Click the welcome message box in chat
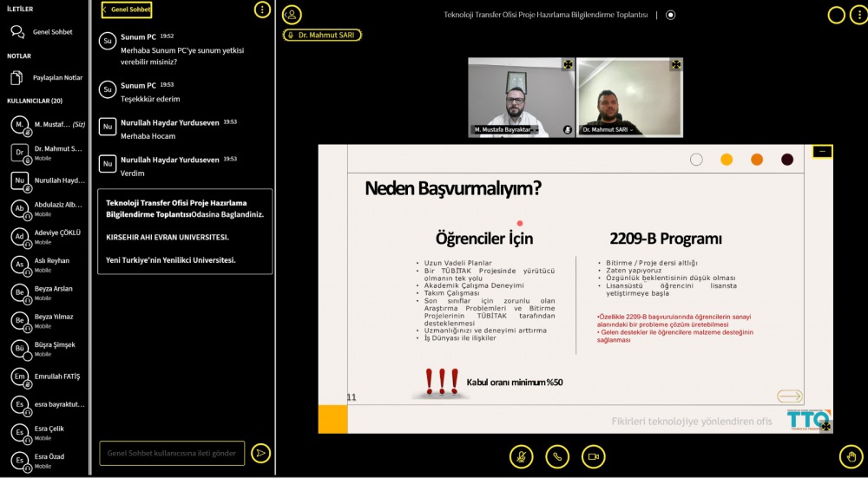Viewport: 868px width, 478px height. click(185, 232)
